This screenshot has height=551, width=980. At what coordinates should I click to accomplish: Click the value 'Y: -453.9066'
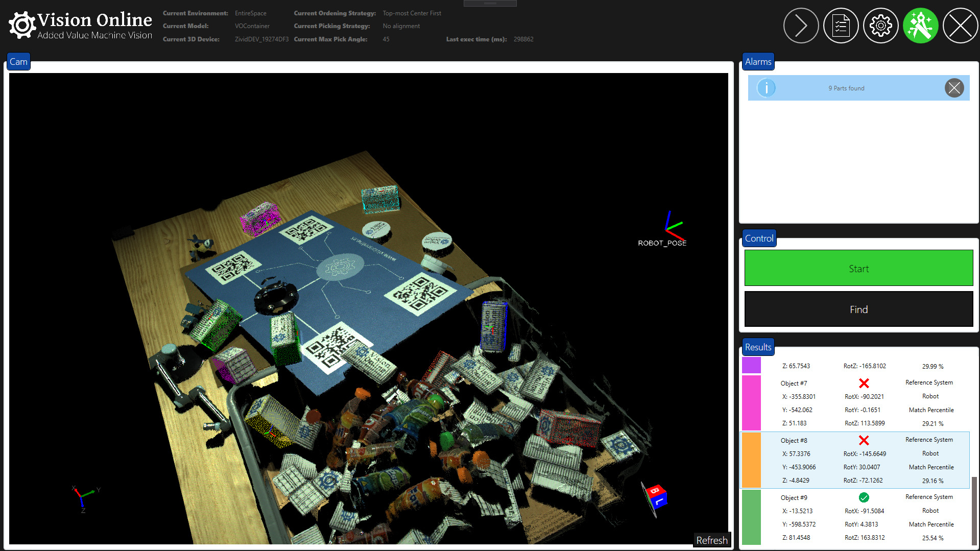coord(799,467)
